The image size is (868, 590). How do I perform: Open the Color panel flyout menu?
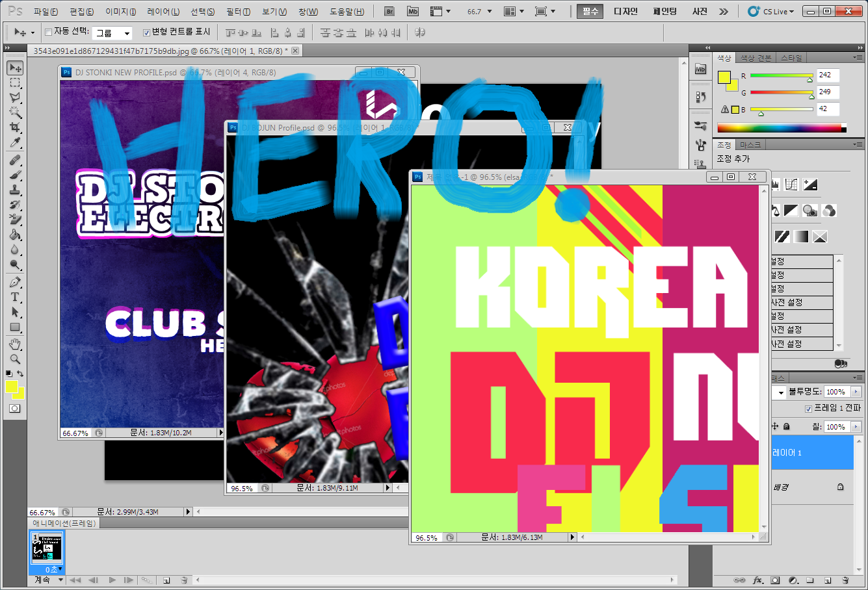pos(858,58)
